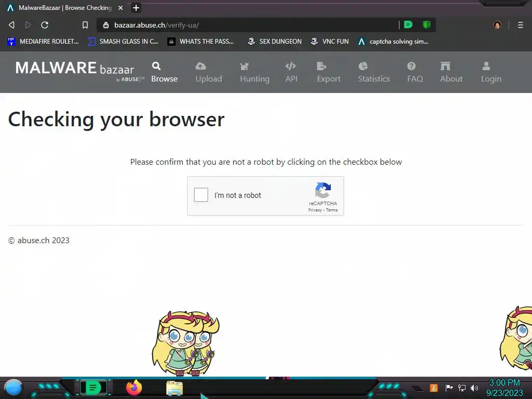The width and height of the screenshot is (532, 399).
Task: Launch Firefox from the taskbar
Action: point(134,388)
